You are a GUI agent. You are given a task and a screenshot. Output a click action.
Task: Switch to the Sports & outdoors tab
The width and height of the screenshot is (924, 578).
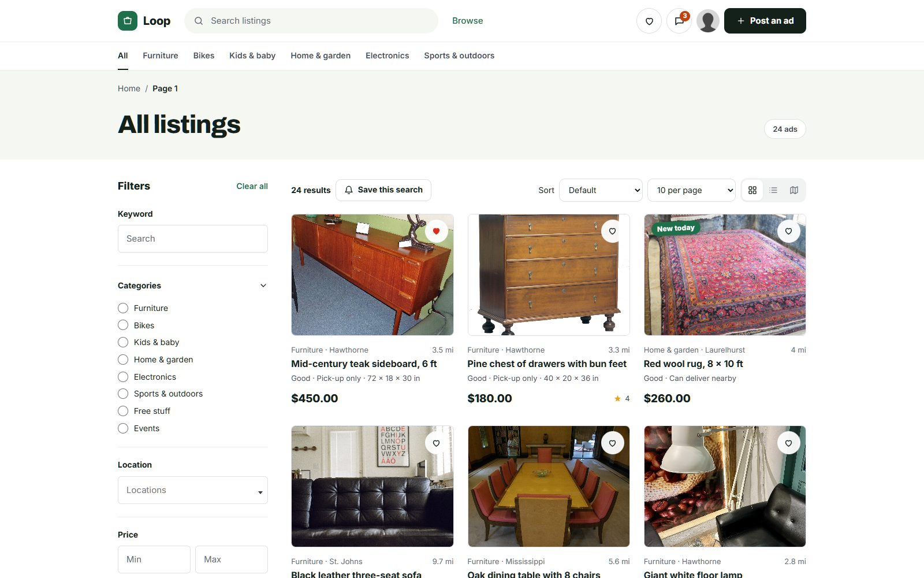point(459,55)
